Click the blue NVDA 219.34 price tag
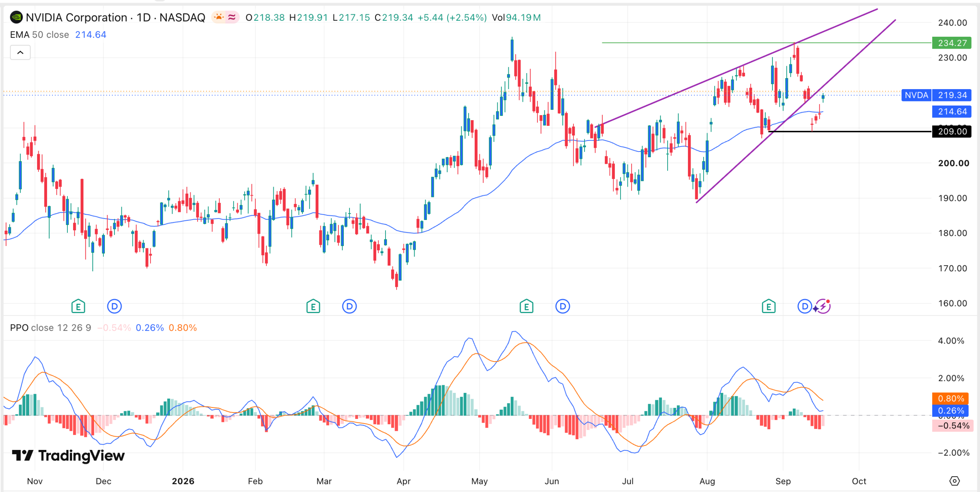 point(936,95)
